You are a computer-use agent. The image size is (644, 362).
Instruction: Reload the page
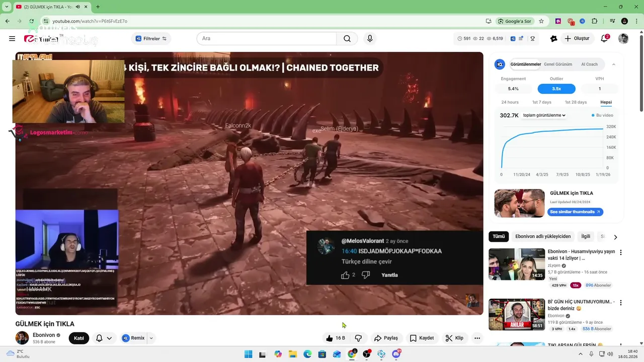(x=32, y=21)
